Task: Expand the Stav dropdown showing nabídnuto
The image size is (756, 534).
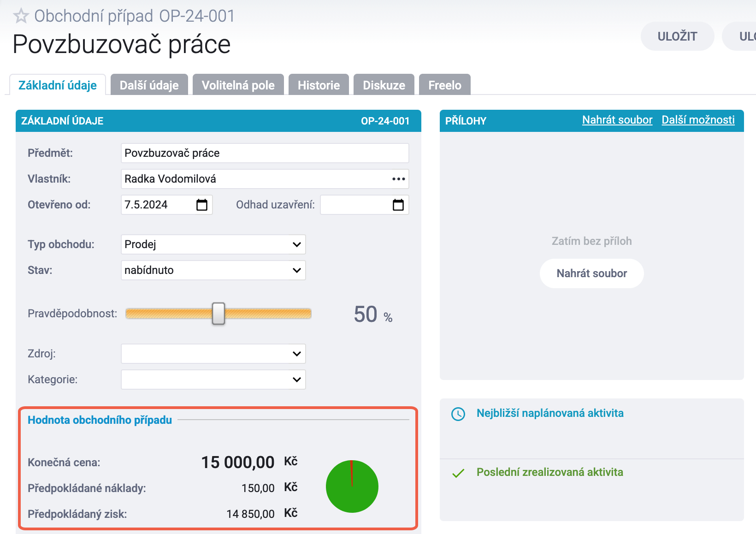Action: click(x=213, y=270)
